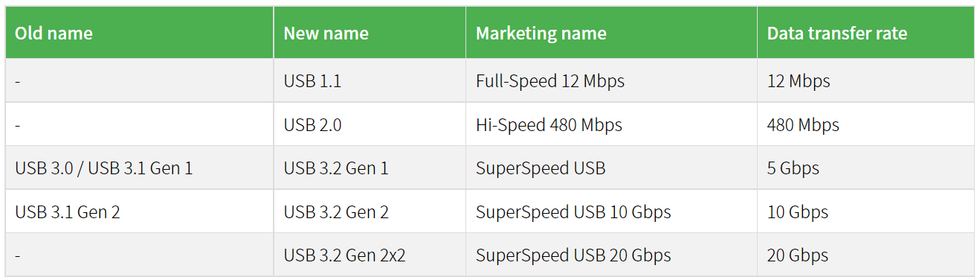Click the "10 Gbps" data rate cell
The width and height of the screenshot is (980, 280).
click(x=865, y=211)
